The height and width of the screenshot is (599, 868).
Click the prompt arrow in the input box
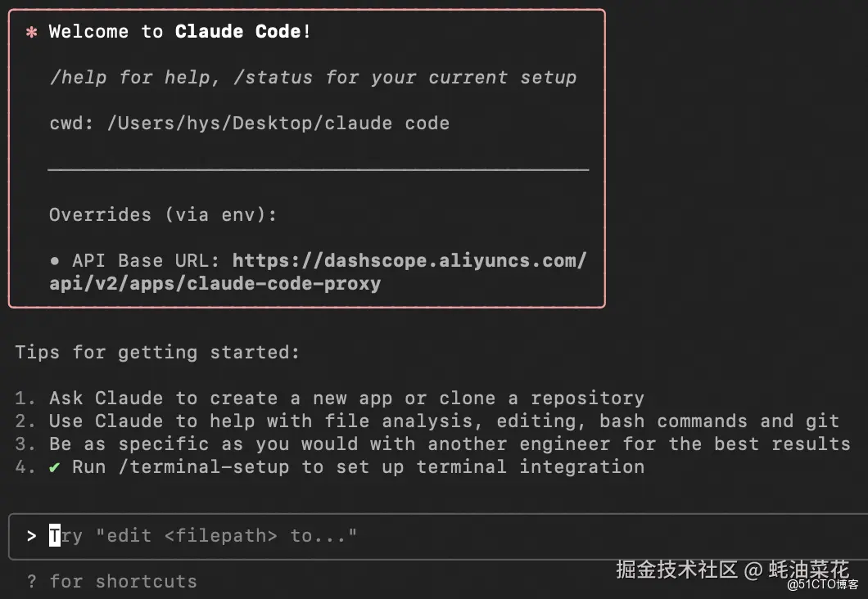tap(31, 536)
